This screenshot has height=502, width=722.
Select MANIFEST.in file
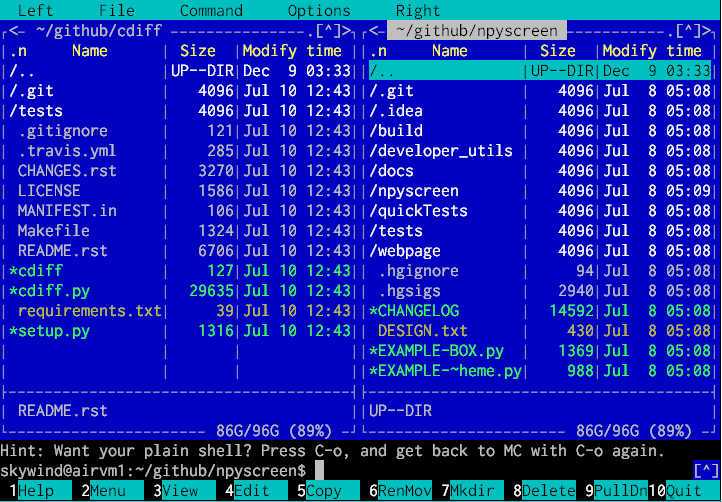click(180, 211)
